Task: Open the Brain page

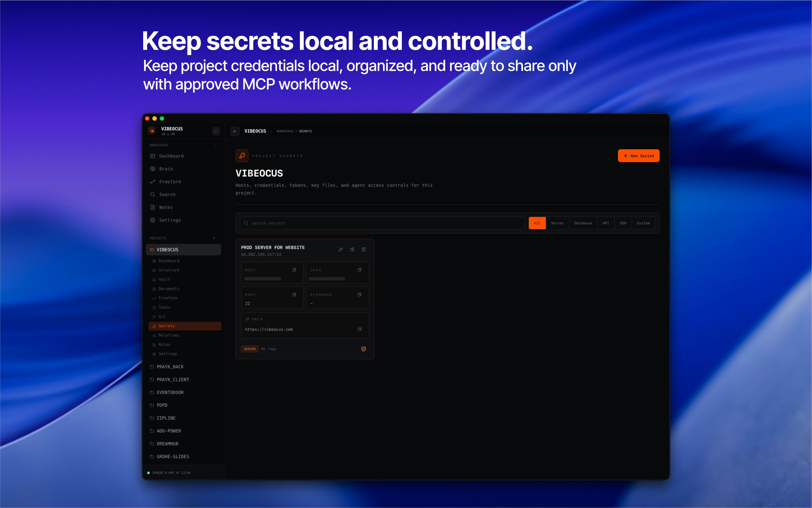Action: [183, 169]
